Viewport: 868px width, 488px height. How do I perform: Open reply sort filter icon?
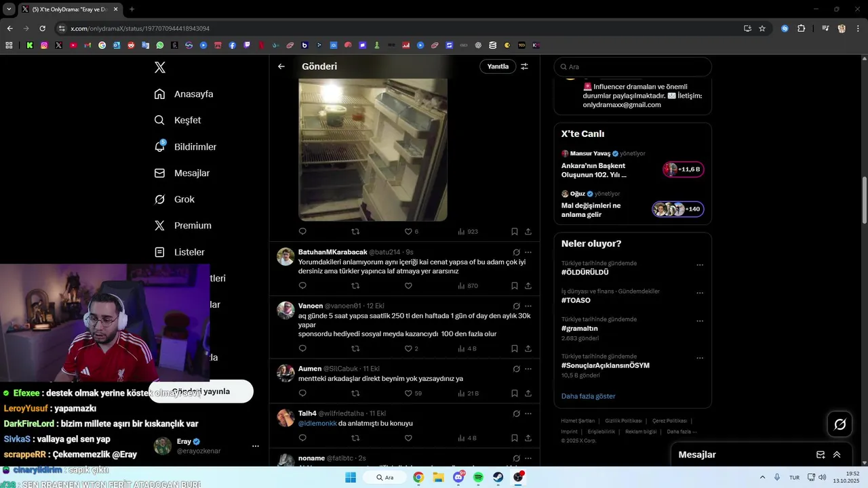coord(524,66)
